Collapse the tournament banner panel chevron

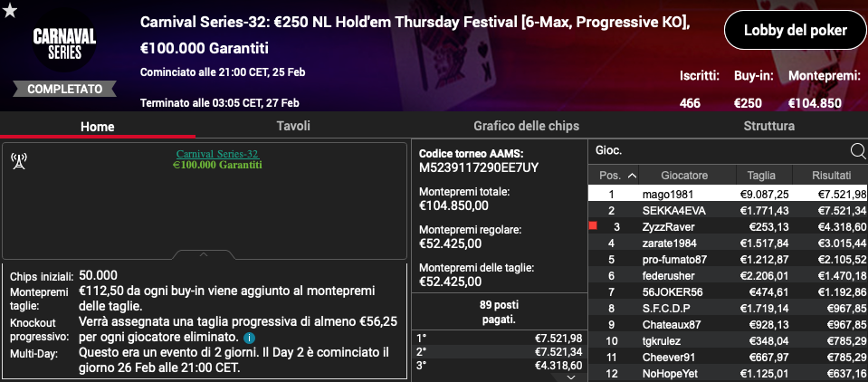pos(203,254)
